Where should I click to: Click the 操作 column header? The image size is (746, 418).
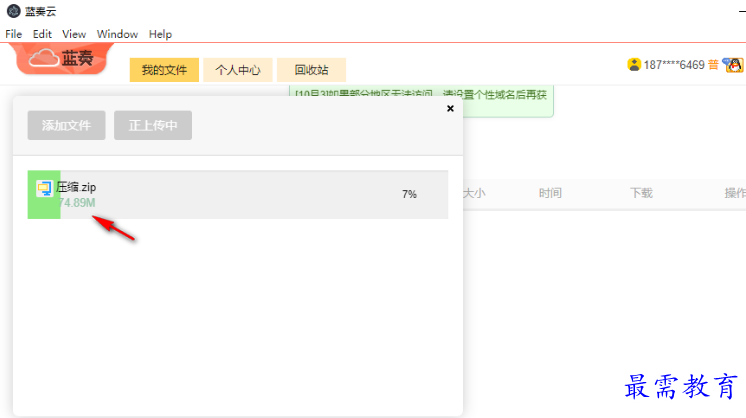(x=735, y=193)
